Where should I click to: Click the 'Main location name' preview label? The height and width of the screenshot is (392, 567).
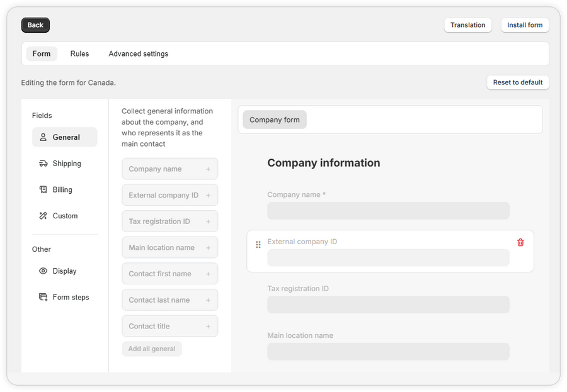pyautogui.click(x=300, y=335)
